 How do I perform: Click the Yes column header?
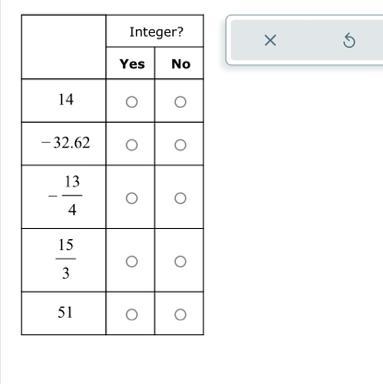click(130, 63)
